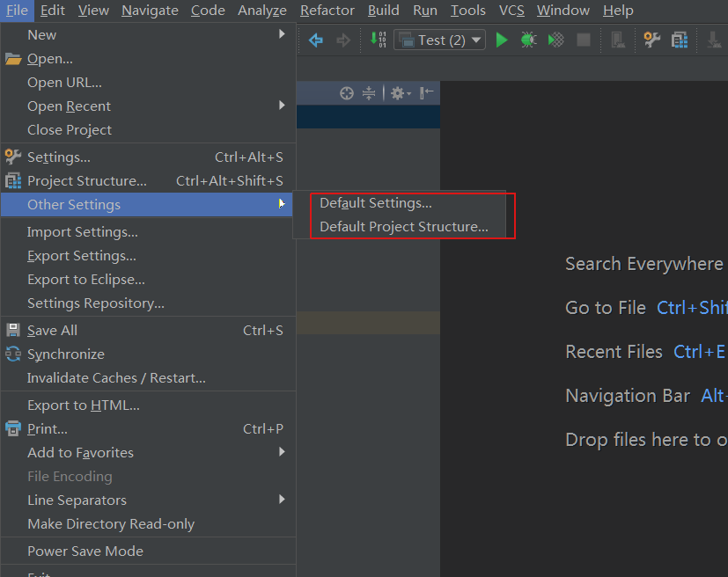The width and height of the screenshot is (728, 577).
Task: Click the Make Project build icon
Action: 378,40
